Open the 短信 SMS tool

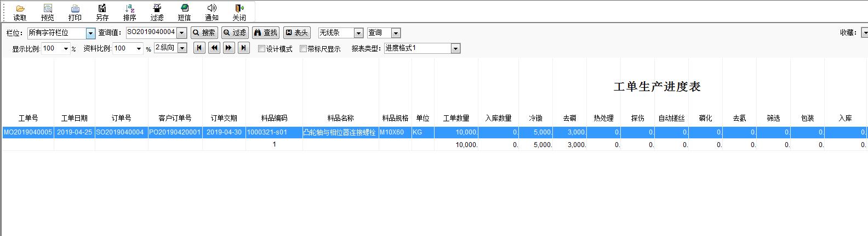click(x=185, y=12)
